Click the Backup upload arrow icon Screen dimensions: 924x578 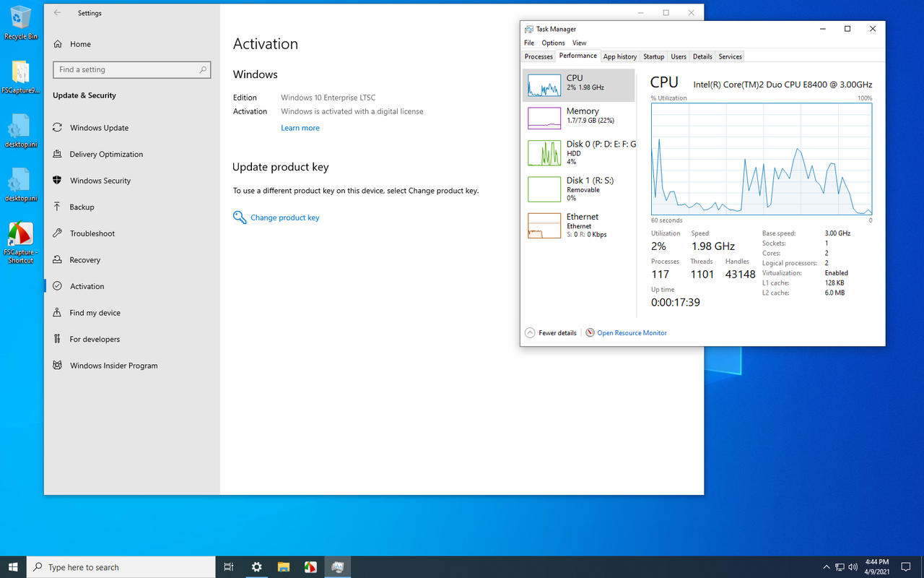click(x=58, y=207)
